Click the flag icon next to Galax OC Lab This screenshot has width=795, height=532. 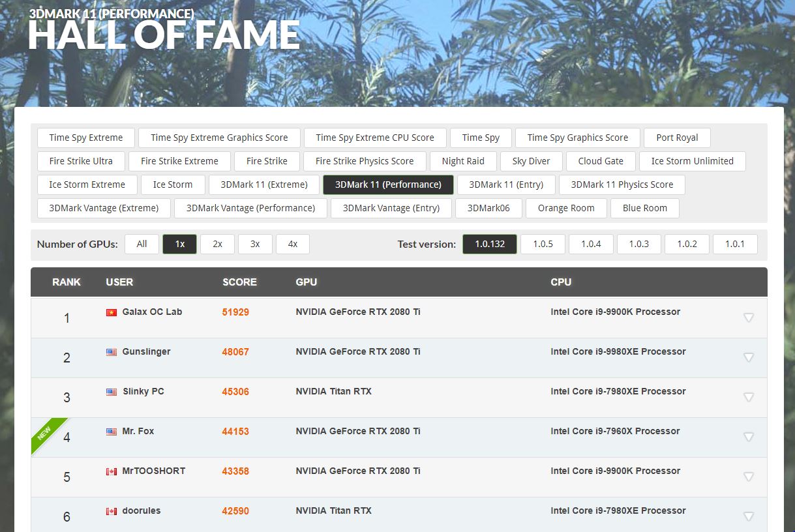pos(112,312)
